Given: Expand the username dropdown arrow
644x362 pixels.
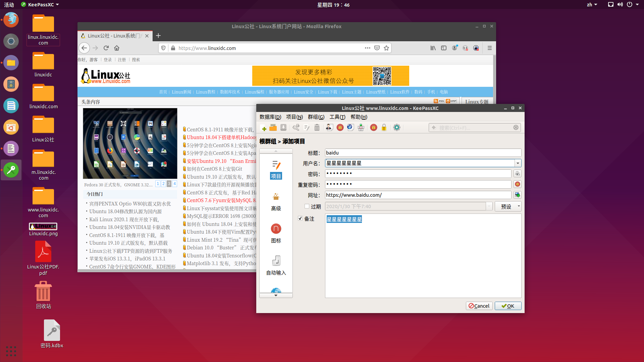Looking at the screenshot, I should click(x=518, y=163).
